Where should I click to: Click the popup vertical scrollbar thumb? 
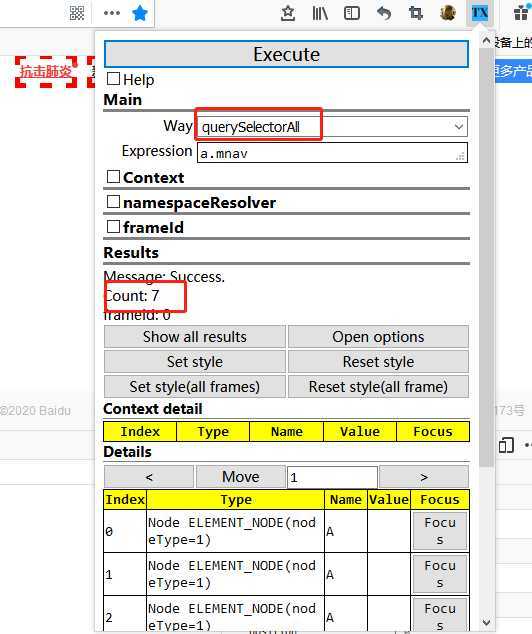point(486,259)
